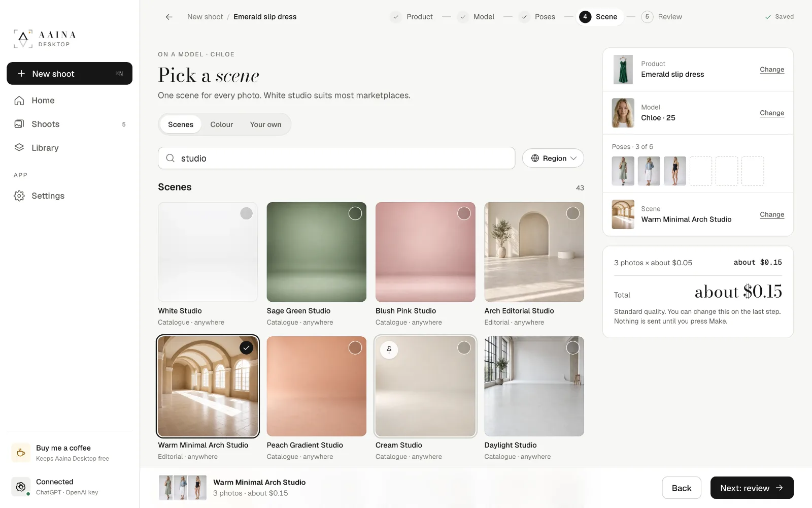The width and height of the screenshot is (812, 508).
Task: Change the model Chloe
Action: 772,113
